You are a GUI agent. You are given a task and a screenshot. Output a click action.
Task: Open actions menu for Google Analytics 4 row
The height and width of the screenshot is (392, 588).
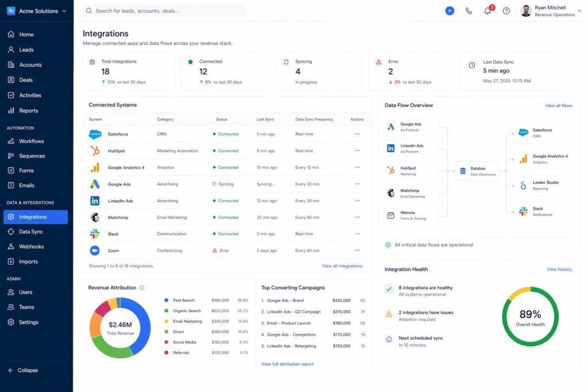click(357, 167)
